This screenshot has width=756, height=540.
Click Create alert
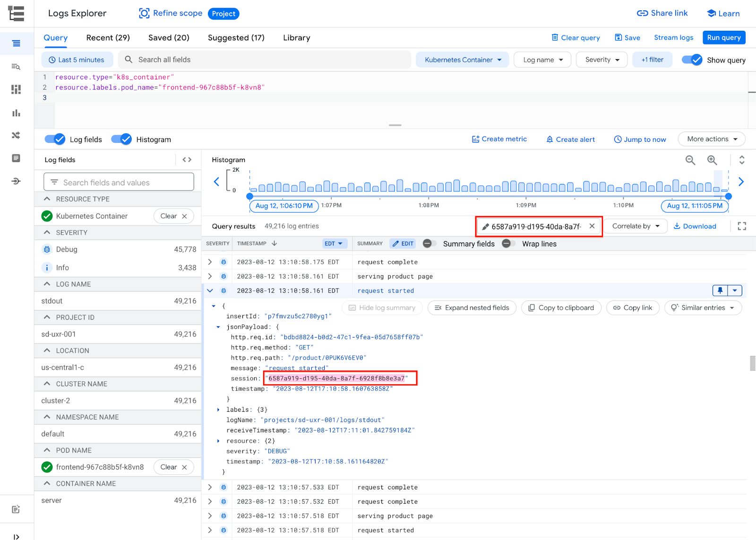(571, 139)
